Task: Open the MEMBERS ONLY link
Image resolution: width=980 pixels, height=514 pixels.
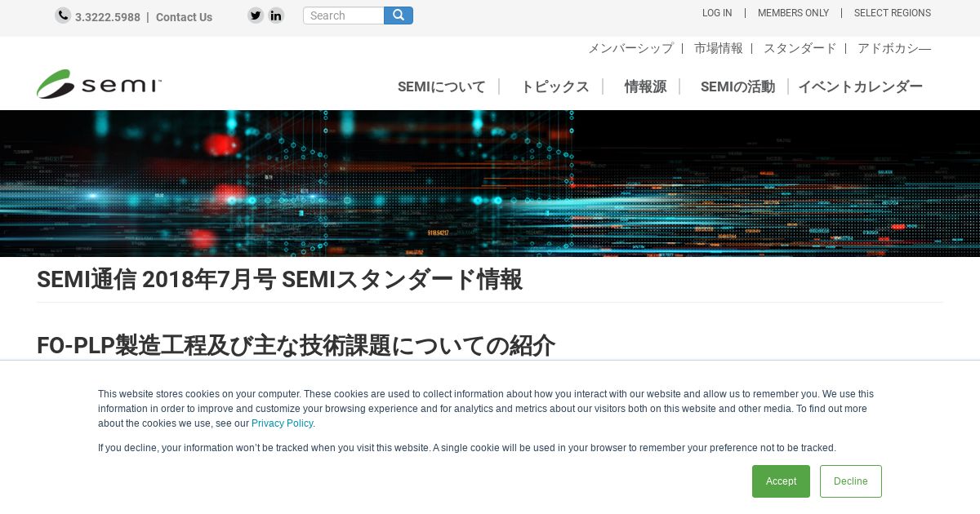Action: pos(793,13)
